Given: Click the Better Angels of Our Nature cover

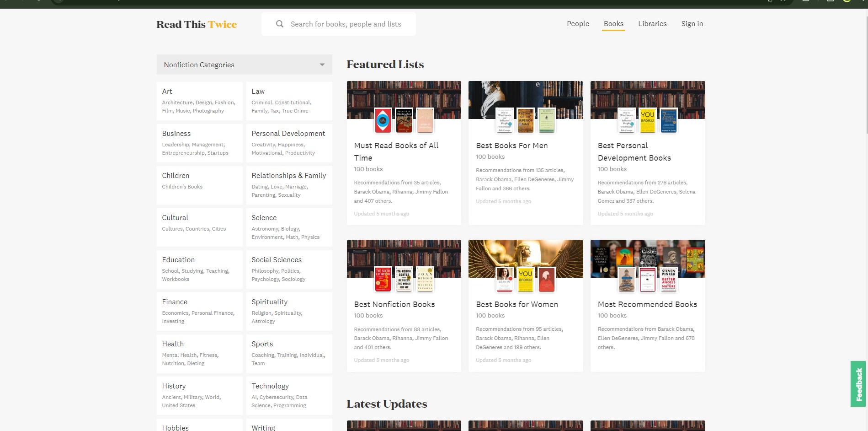Looking at the screenshot, I should point(668,280).
